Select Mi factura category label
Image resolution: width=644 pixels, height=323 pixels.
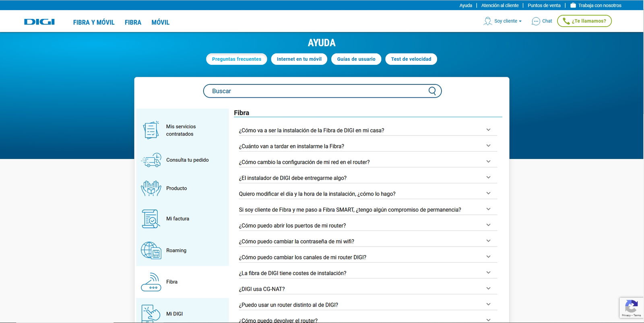178,219
